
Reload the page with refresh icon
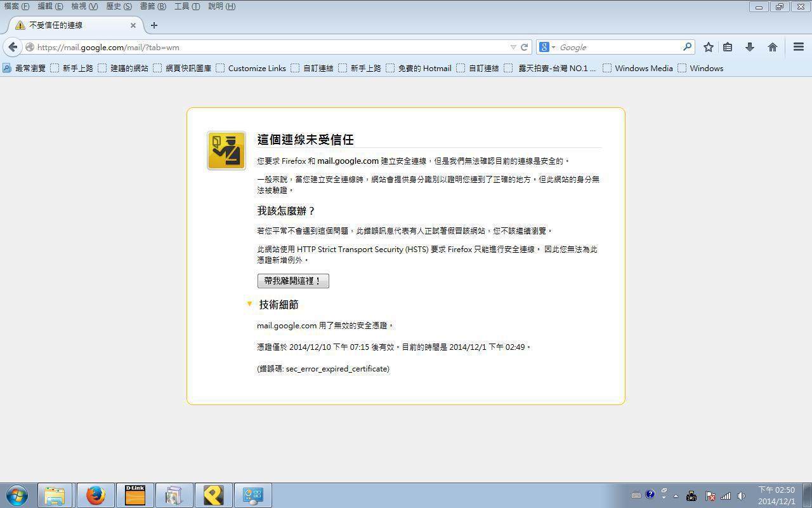(x=525, y=47)
